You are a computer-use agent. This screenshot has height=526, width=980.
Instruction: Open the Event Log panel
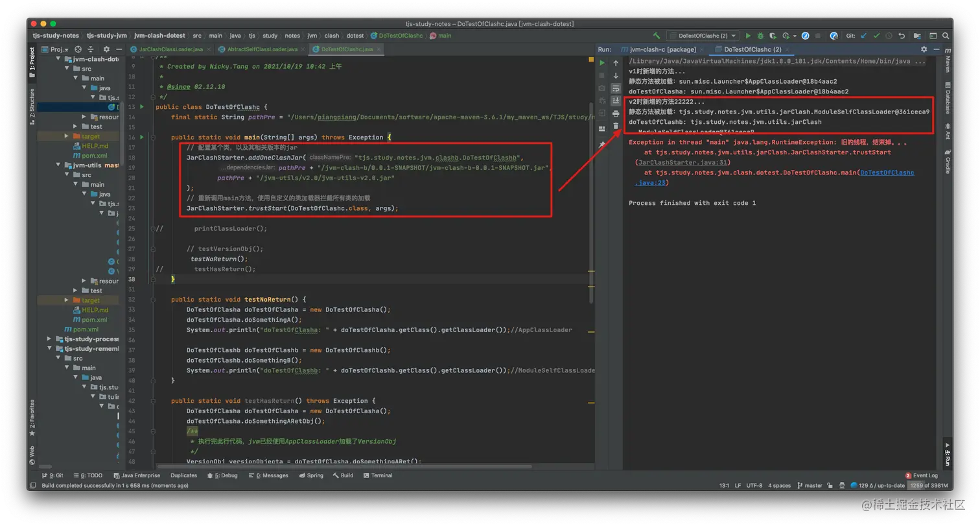pyautogui.click(x=921, y=475)
